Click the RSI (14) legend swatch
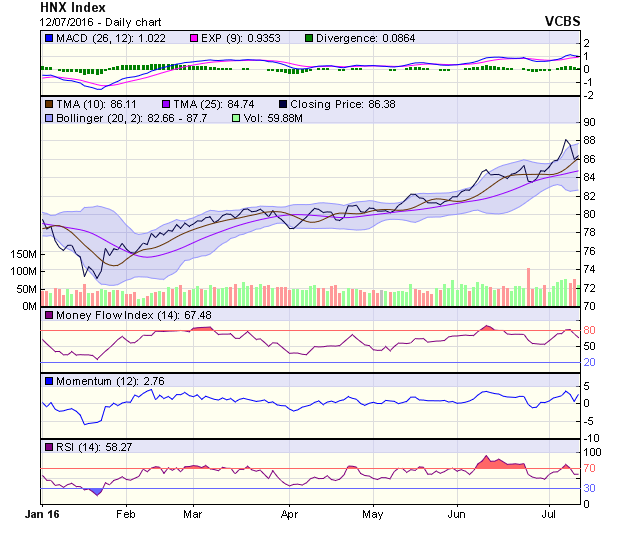This screenshot has width=620, height=535. [49, 445]
